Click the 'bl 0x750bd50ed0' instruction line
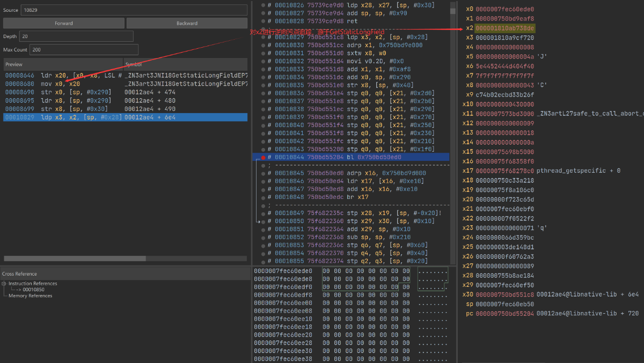The height and width of the screenshot is (363, 644). coord(374,157)
